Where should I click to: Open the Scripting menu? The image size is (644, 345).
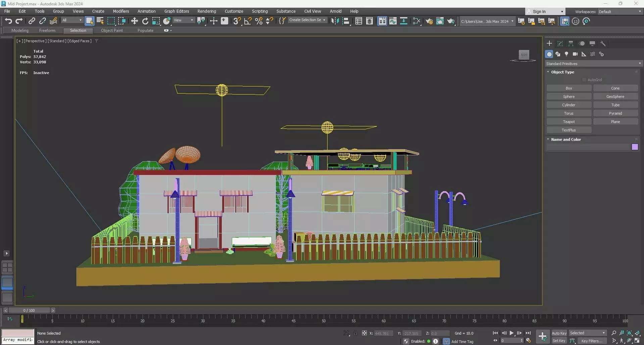[x=260, y=11]
